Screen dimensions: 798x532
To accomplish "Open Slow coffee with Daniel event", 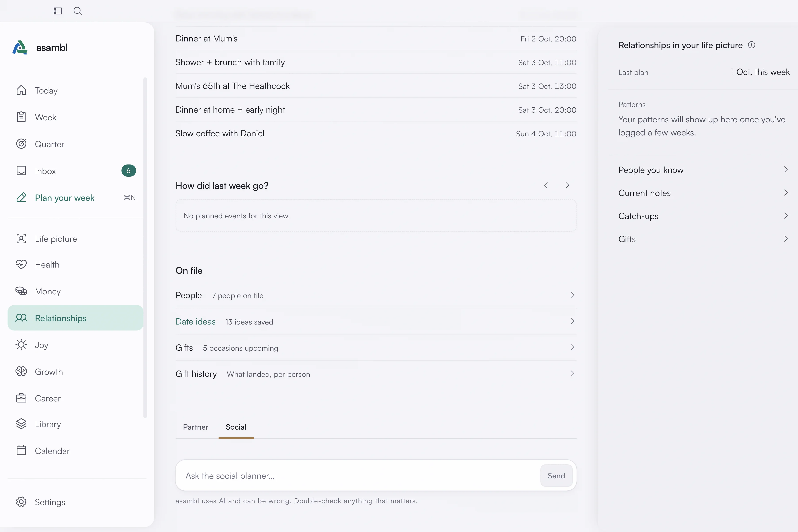I will (x=376, y=134).
